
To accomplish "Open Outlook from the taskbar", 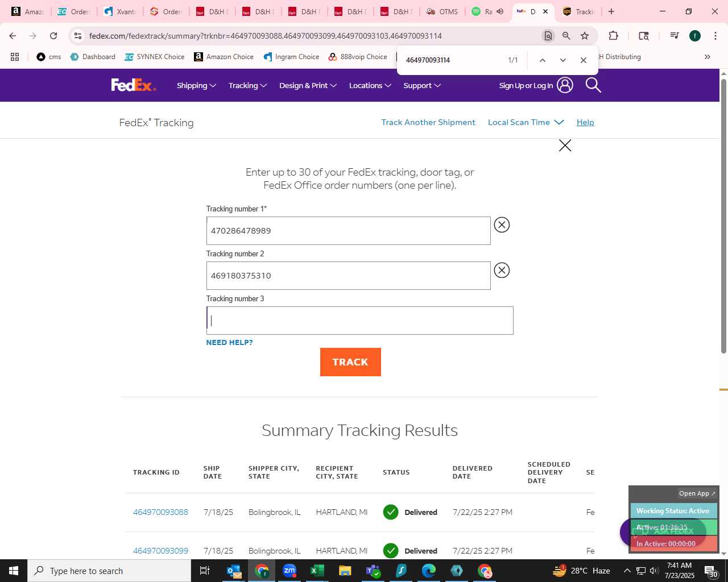I will [x=234, y=571].
